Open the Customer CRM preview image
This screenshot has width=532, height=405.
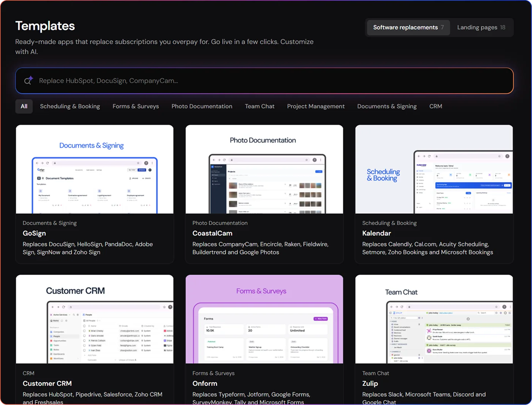point(95,319)
